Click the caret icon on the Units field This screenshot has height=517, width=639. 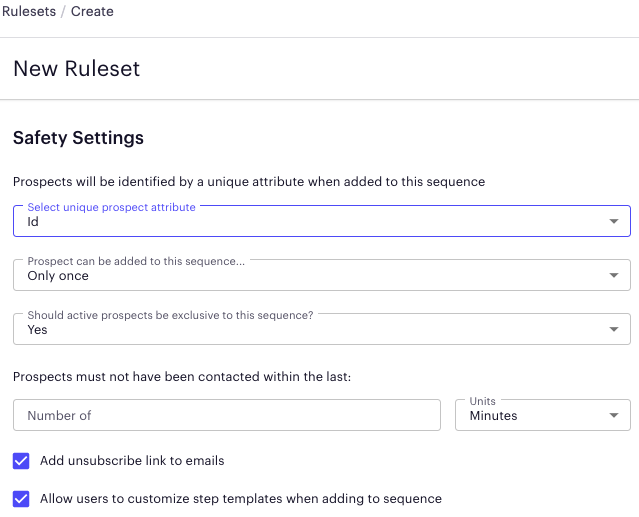coord(613,416)
